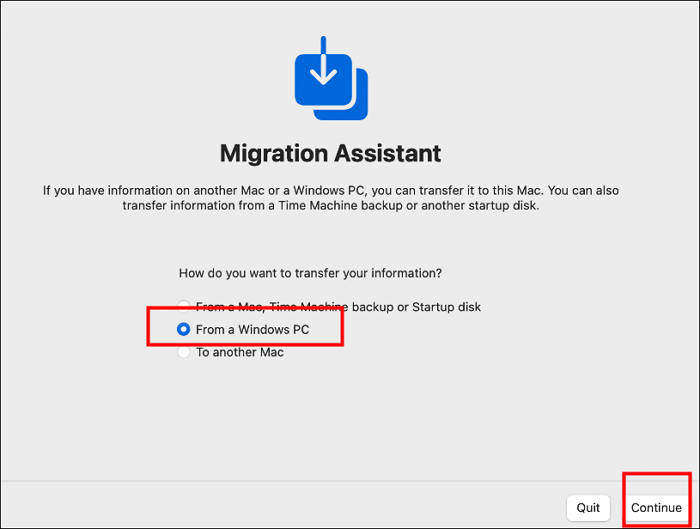Screen dimensions: 700x529
Task: Select the "From a Windows PC" radio button
Action: point(183,329)
